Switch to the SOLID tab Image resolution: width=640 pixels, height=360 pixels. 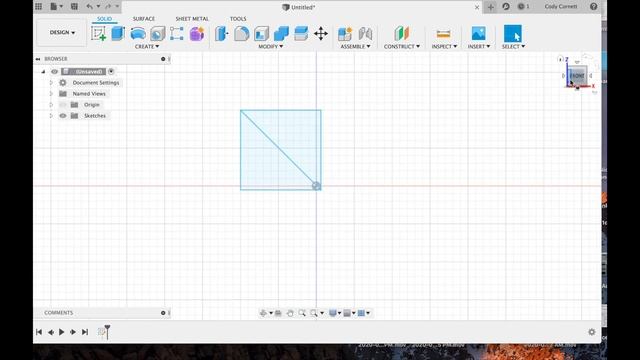104,19
